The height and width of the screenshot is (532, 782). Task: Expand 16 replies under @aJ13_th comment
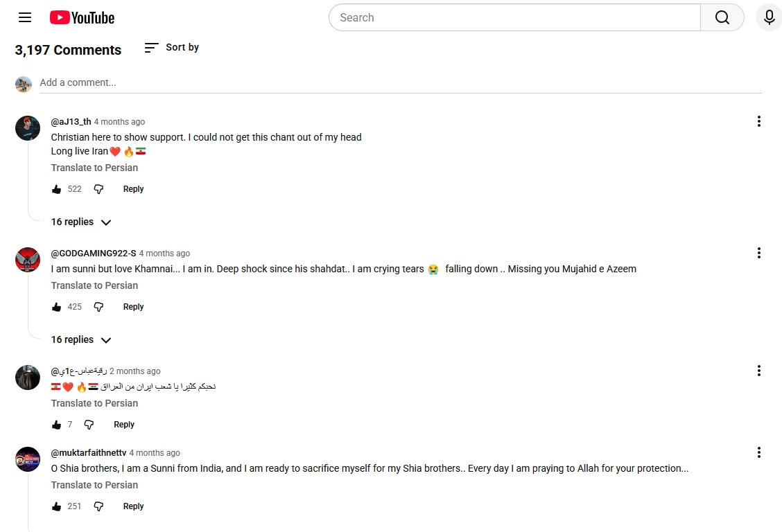81,222
